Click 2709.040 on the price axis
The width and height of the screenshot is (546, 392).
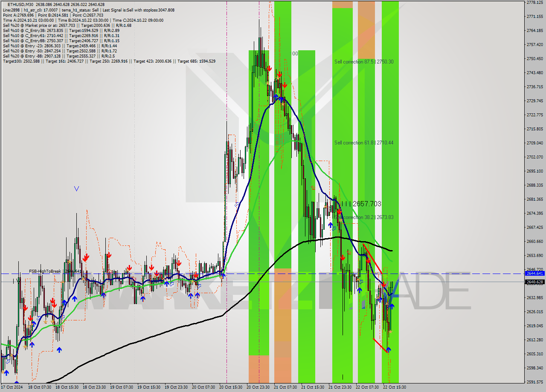click(535, 143)
